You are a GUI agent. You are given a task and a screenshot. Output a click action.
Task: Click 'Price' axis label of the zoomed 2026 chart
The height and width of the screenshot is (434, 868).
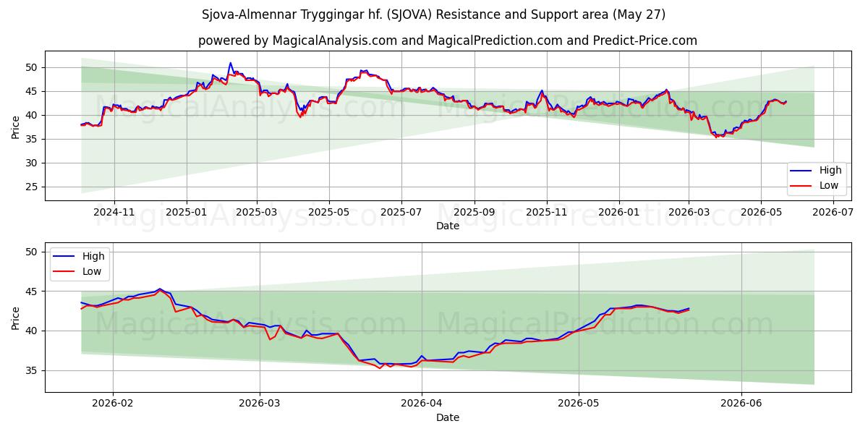click(16, 317)
